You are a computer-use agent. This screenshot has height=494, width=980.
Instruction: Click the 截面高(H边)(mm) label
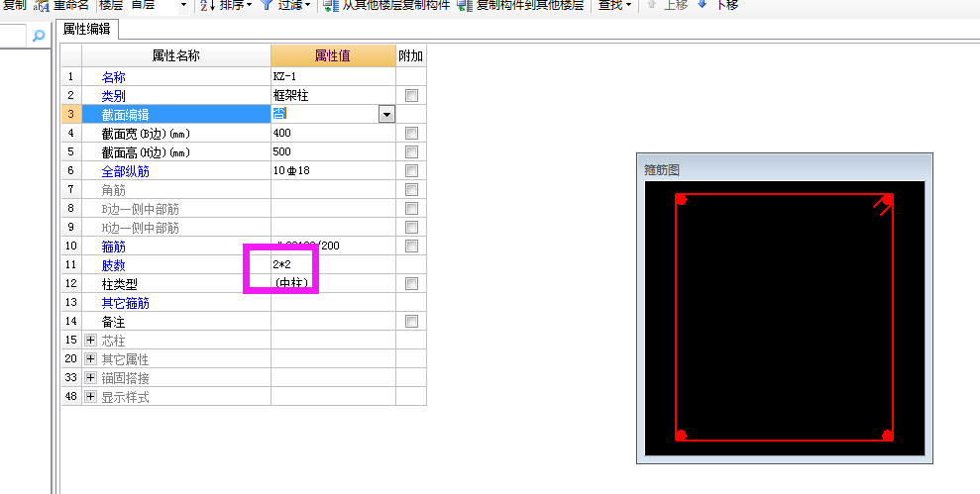click(146, 152)
